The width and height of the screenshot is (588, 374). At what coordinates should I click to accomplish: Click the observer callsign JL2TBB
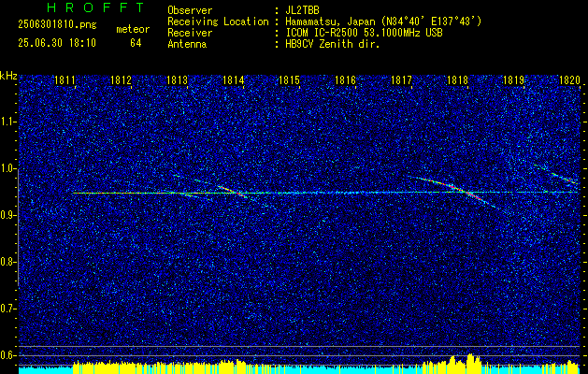tap(302, 10)
